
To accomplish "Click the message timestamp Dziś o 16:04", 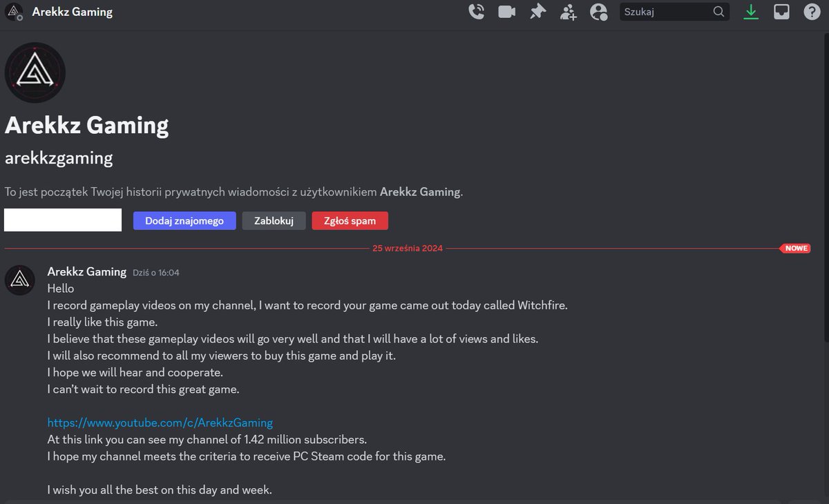I will [x=156, y=273].
